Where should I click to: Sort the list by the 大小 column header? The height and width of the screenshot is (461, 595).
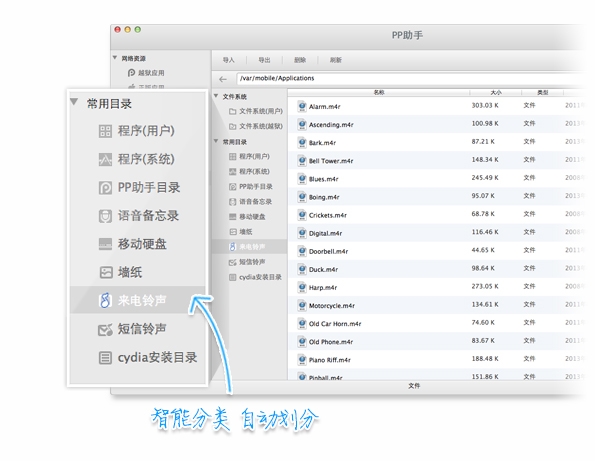[496, 92]
